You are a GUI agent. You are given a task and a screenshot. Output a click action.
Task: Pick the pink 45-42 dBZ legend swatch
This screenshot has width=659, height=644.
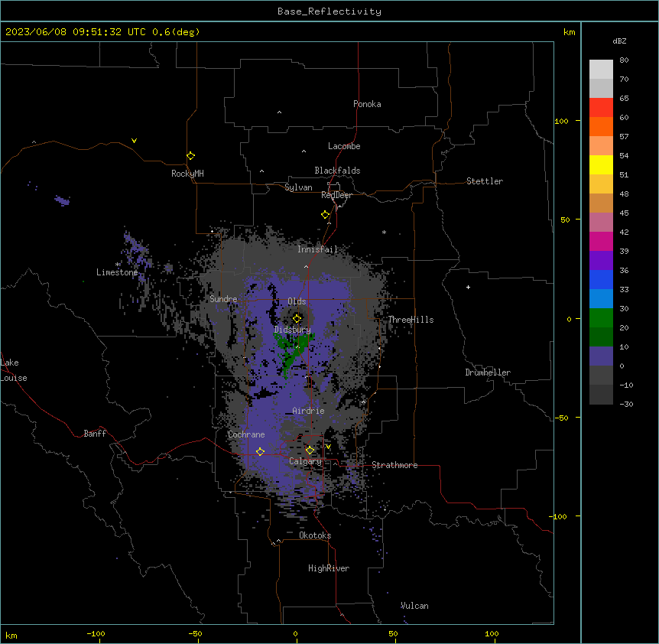[601, 223]
